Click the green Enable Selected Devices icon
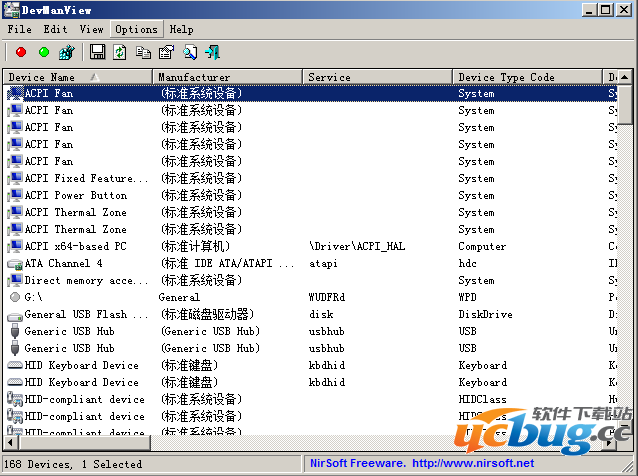Image resolution: width=638 pixels, height=476 pixels. (x=44, y=52)
